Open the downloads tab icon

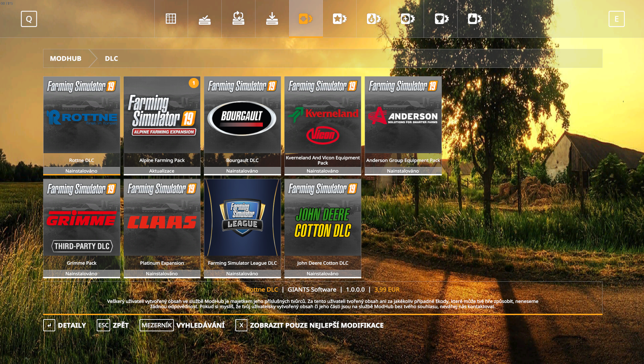coord(272,19)
